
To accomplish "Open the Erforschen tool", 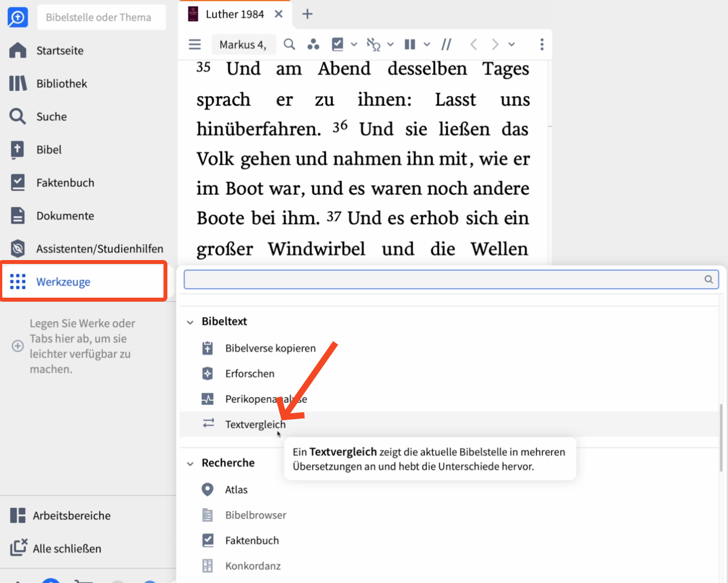I will coord(249,373).
